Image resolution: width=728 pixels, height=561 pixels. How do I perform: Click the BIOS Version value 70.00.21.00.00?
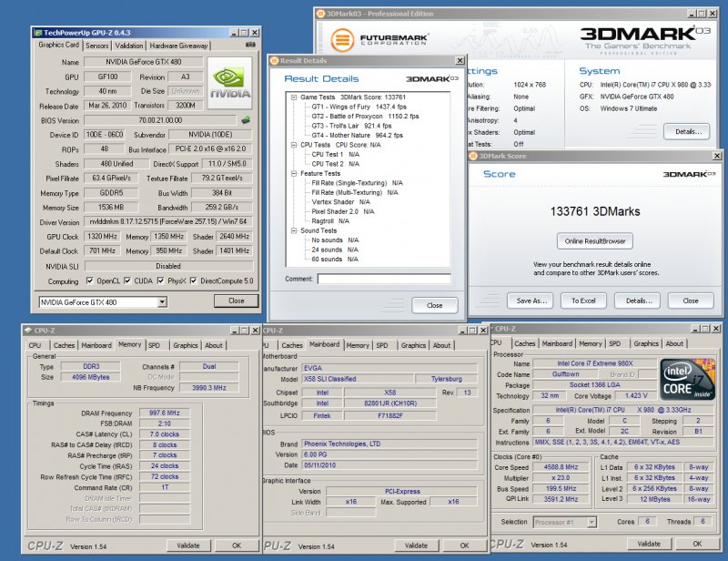point(160,120)
